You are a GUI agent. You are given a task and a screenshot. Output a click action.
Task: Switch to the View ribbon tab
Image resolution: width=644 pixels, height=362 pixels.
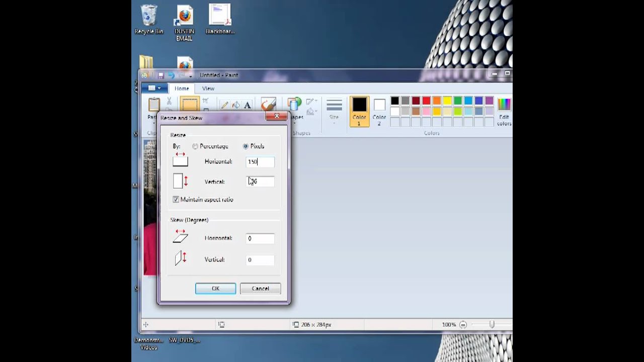click(208, 88)
